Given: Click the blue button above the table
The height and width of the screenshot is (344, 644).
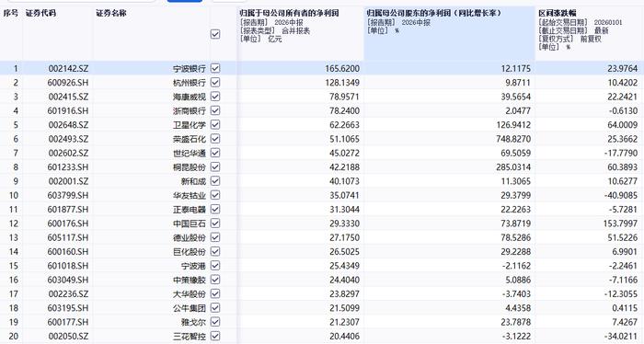Looking at the screenshot, I should point(185,1).
